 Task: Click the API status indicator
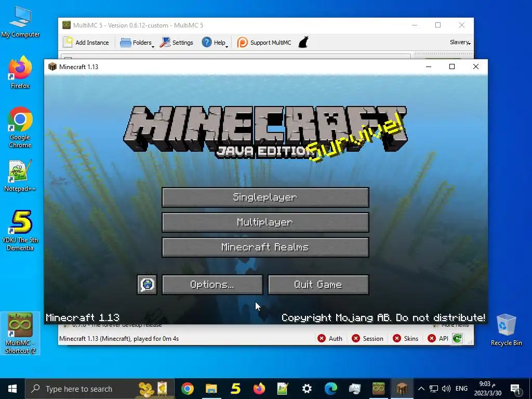click(x=438, y=338)
